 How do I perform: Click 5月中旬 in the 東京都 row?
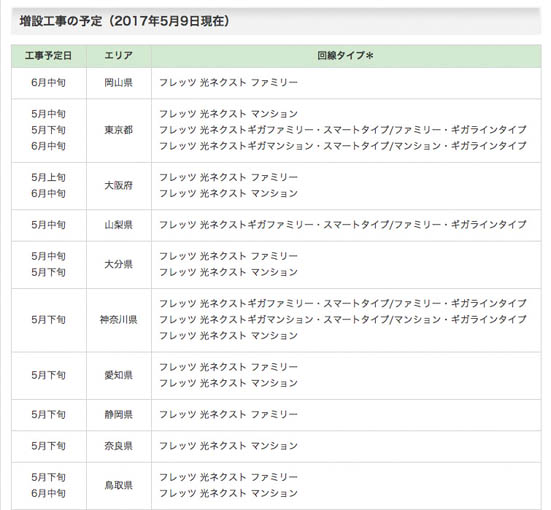[x=48, y=114]
